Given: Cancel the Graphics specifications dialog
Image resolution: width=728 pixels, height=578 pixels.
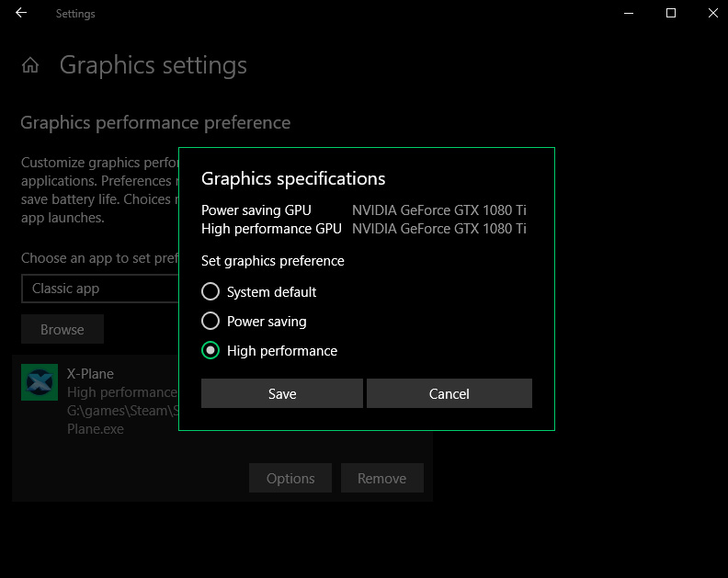Looking at the screenshot, I should tap(449, 393).
